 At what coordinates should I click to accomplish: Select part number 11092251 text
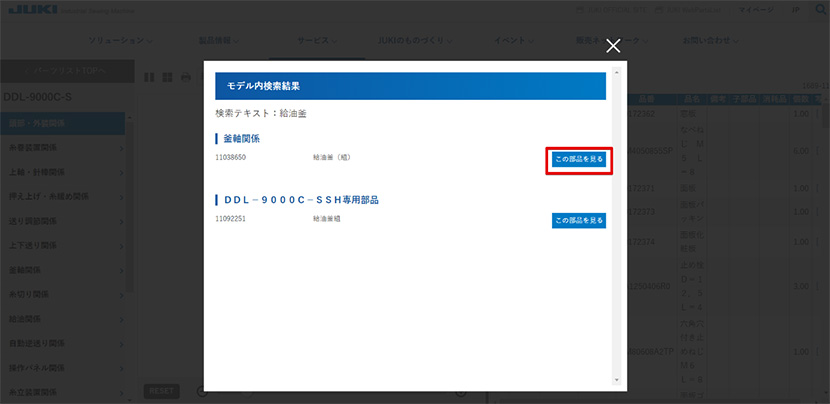pyautogui.click(x=231, y=219)
